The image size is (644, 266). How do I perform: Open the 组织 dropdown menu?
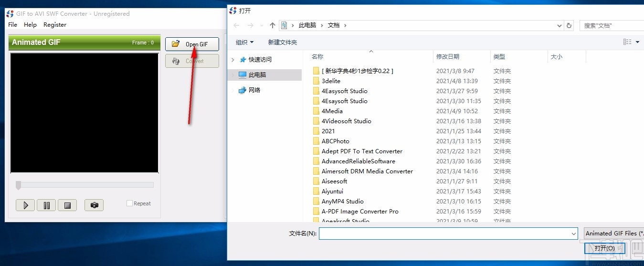point(244,42)
